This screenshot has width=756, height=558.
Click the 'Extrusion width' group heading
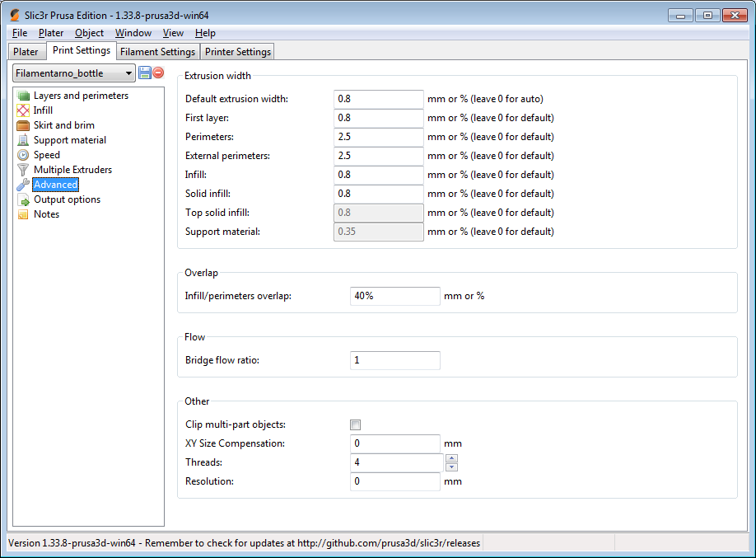(217, 76)
